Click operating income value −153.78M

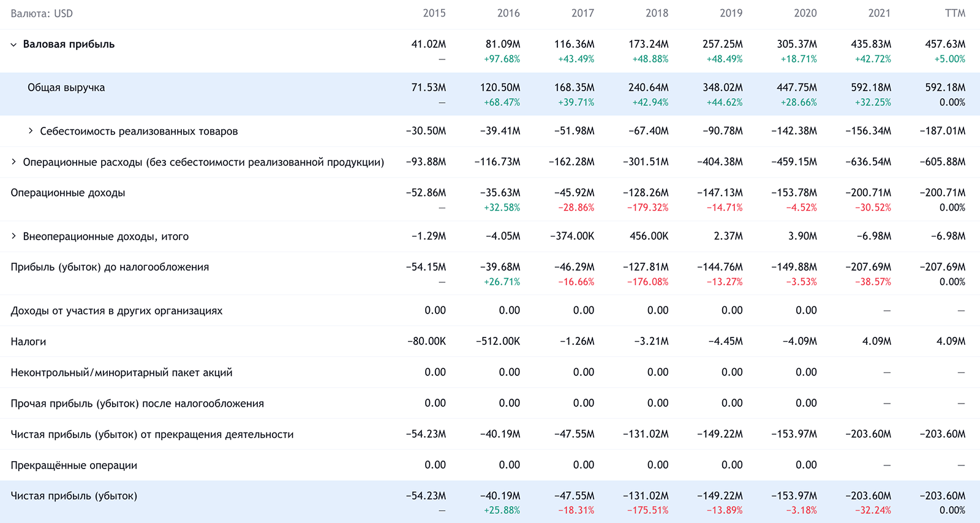point(794,192)
